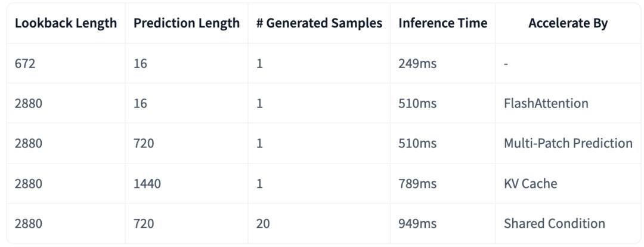The height and width of the screenshot is (247, 644).
Task: Click the Inference Time column header
Action: [442, 23]
